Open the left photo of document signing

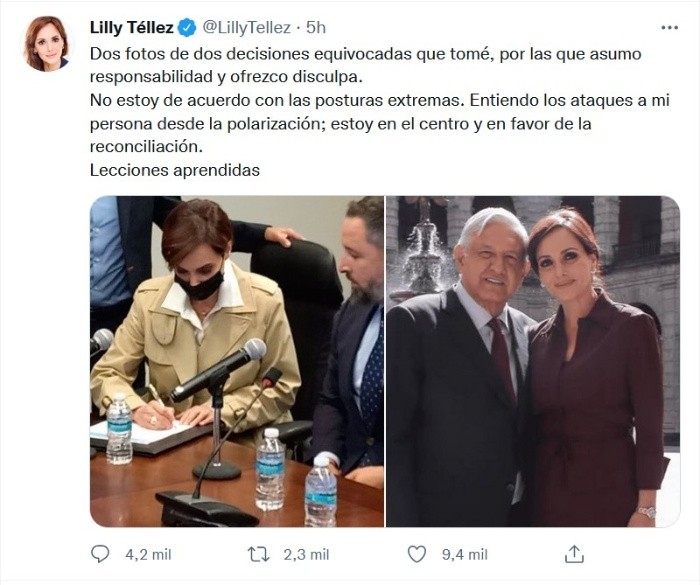tap(237, 361)
